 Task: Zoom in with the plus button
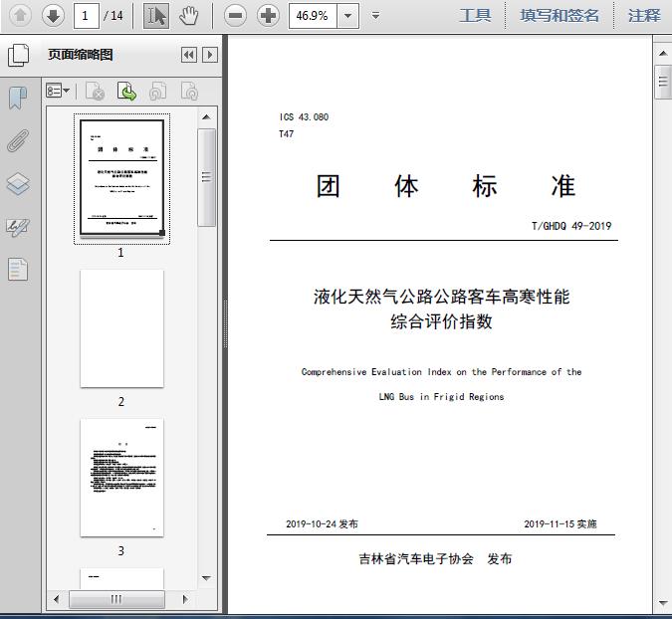click(x=268, y=15)
